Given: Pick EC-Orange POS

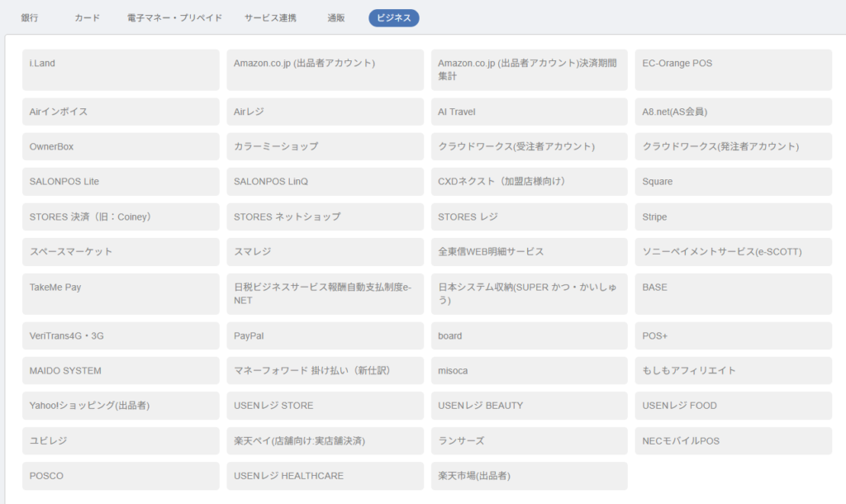Looking at the screenshot, I should click(x=734, y=69).
